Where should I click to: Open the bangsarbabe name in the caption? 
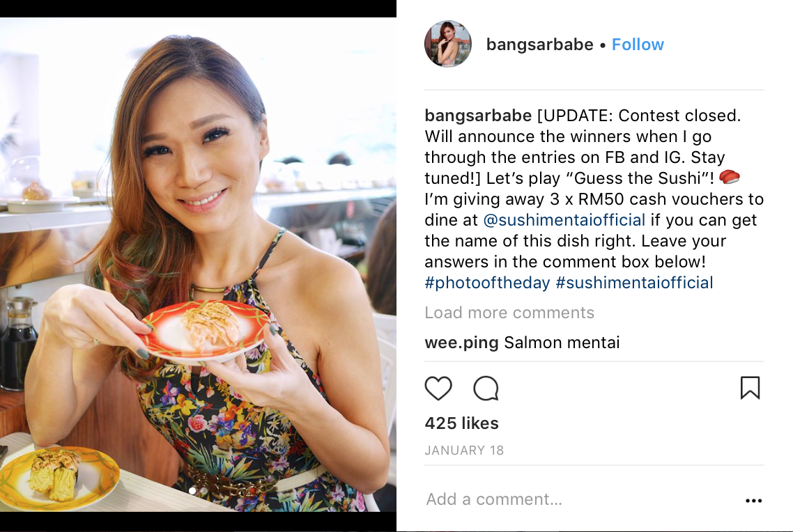click(x=478, y=115)
